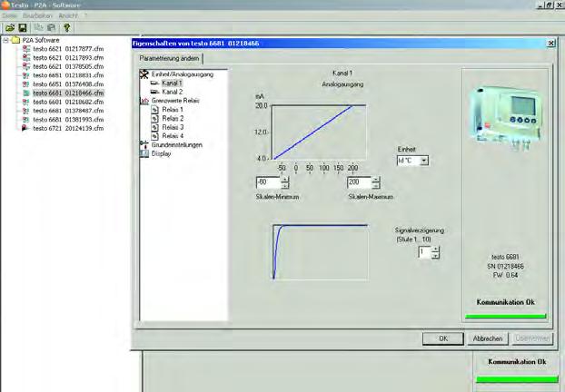Click the Relais 2 icon

coord(155,119)
